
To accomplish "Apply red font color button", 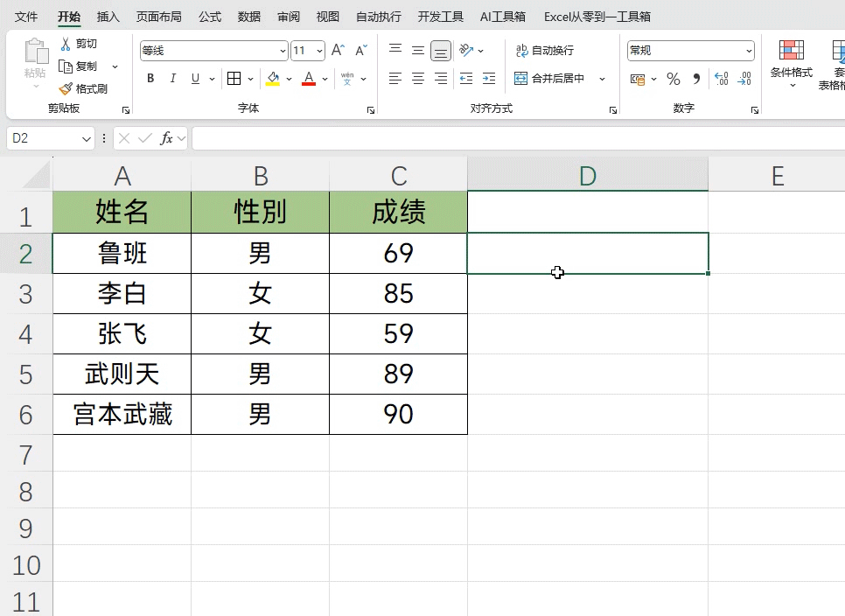I will 309,79.
